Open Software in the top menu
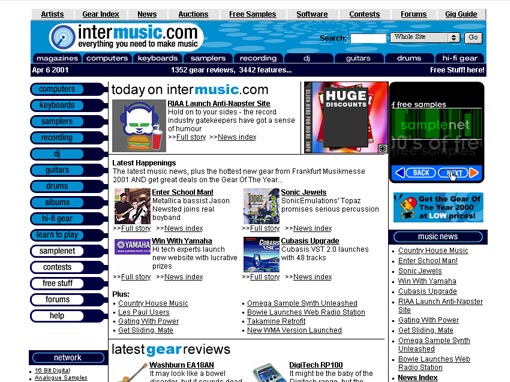 pyautogui.click(x=312, y=14)
